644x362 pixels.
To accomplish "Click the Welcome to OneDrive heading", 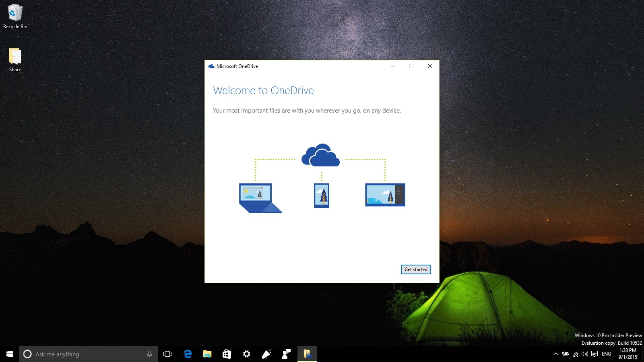I will point(263,90).
